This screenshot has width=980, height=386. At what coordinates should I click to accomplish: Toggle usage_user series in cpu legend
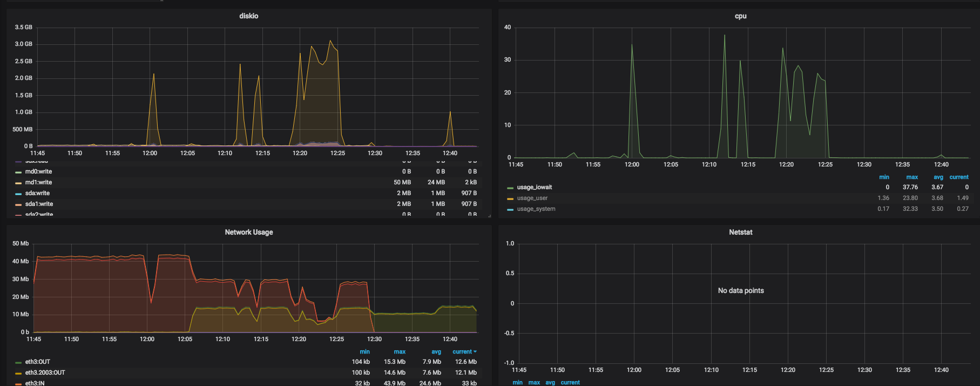532,198
